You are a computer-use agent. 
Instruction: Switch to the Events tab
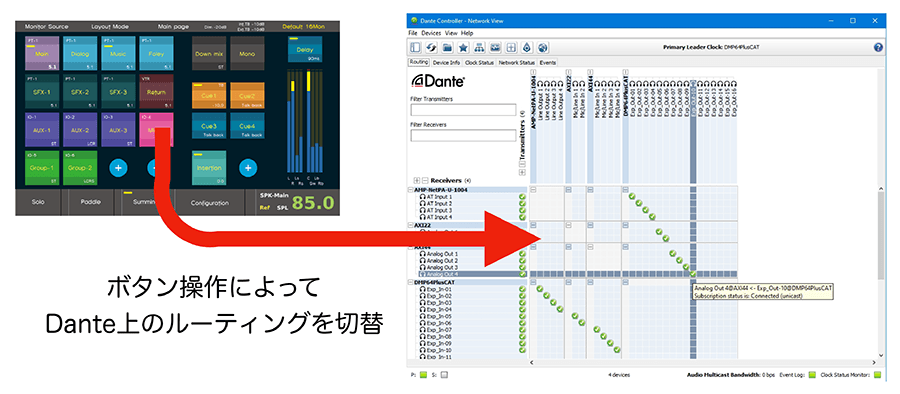pyautogui.click(x=547, y=62)
